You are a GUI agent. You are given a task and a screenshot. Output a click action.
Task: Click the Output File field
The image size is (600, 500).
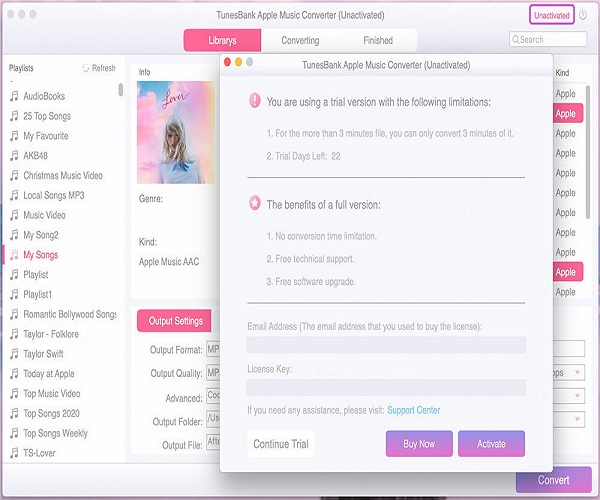pos(213,442)
